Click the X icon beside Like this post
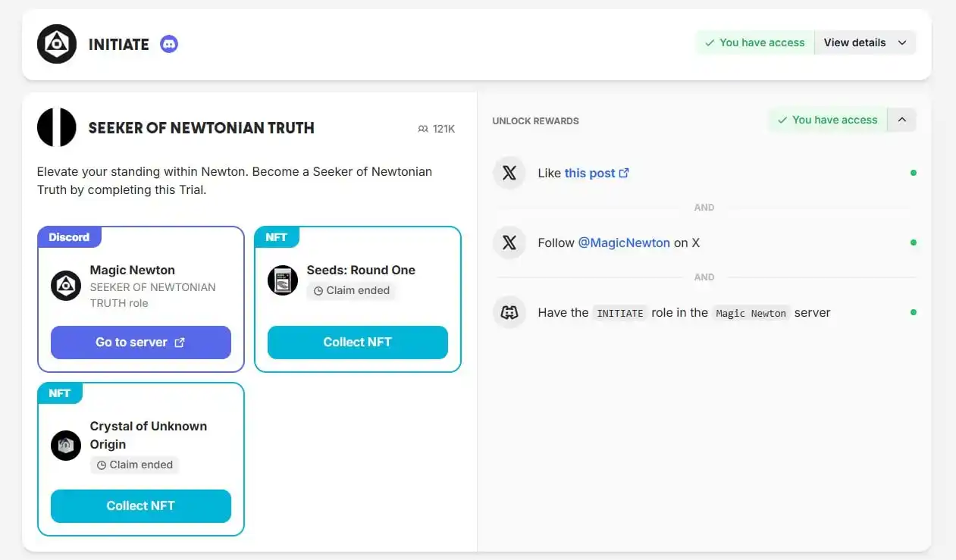 click(x=509, y=173)
